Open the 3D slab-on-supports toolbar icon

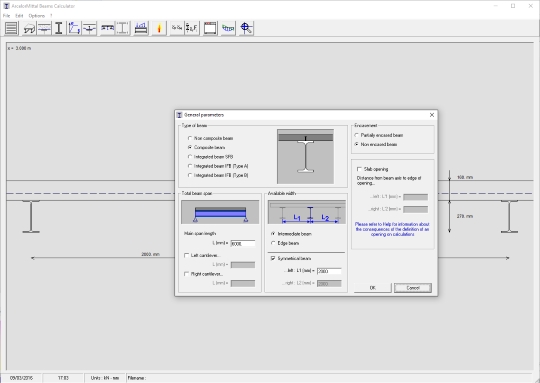[29, 28]
